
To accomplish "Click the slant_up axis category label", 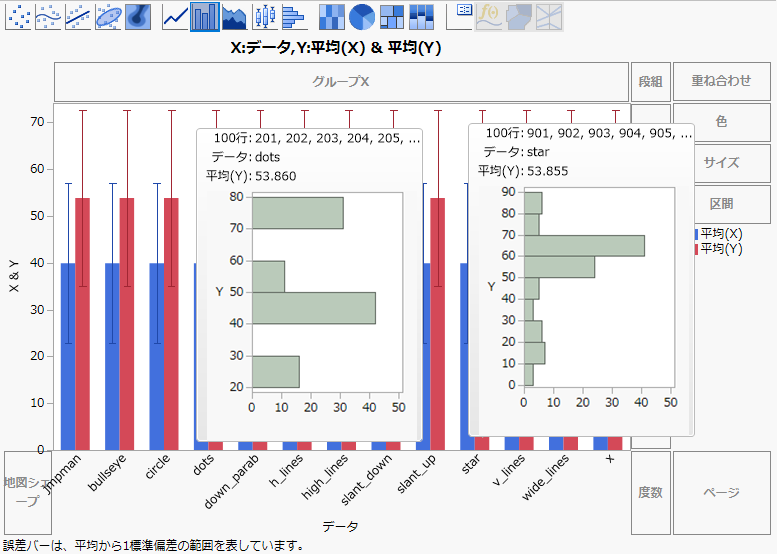I will tap(416, 474).
